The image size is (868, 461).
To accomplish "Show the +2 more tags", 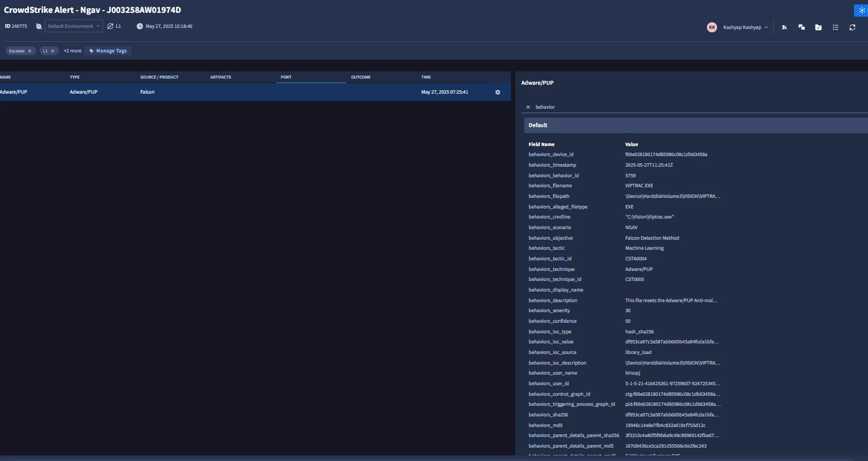I will 72,51.
